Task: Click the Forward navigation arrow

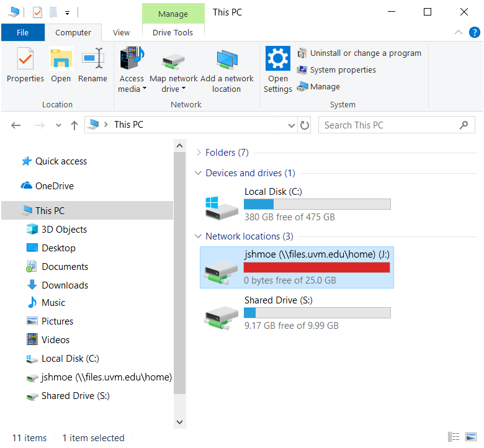Action: coord(40,125)
